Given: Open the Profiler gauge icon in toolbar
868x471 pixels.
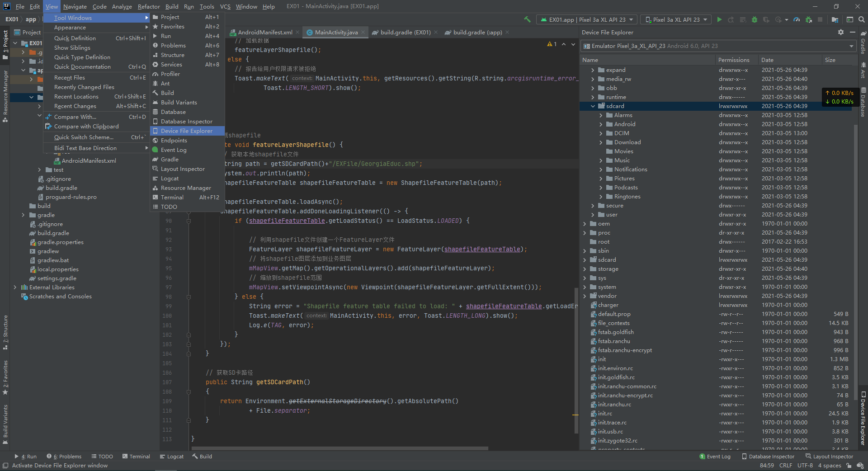Looking at the screenshot, I should (x=797, y=19).
